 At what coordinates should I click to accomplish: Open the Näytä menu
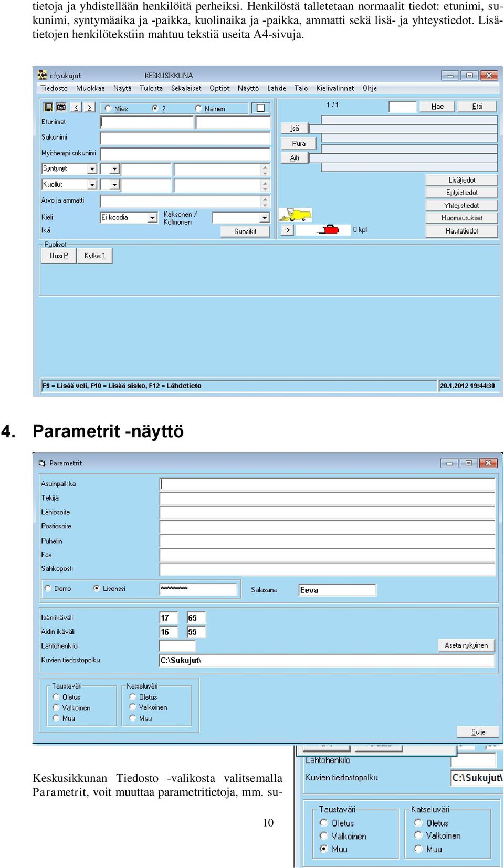point(122,88)
